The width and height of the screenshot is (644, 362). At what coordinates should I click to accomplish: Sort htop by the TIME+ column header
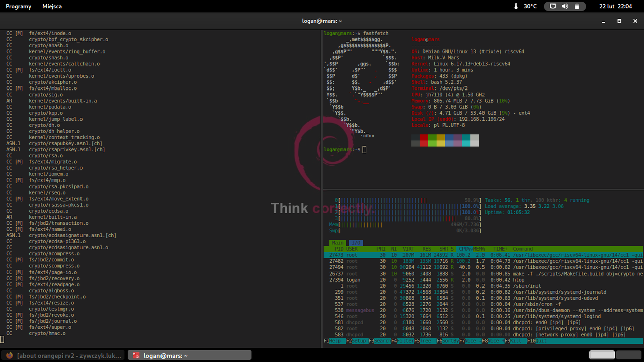coord(501,249)
